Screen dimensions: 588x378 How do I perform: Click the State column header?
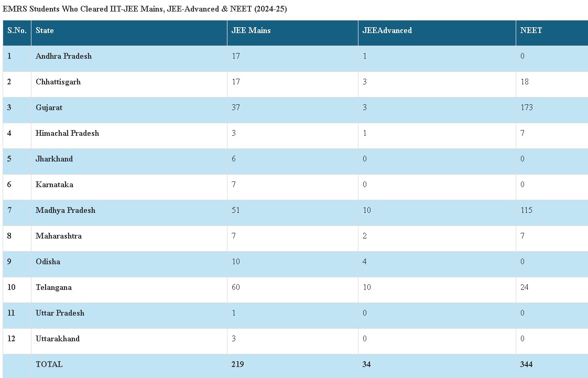45,30
